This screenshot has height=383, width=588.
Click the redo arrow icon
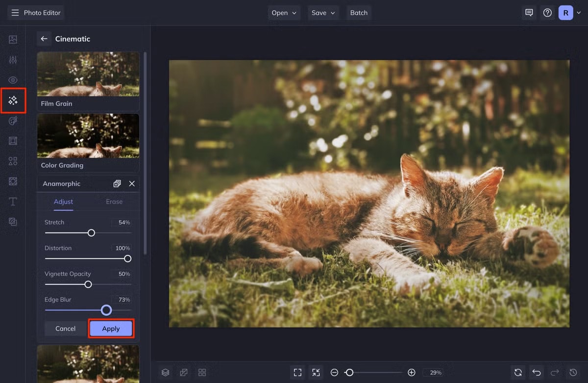coord(555,373)
